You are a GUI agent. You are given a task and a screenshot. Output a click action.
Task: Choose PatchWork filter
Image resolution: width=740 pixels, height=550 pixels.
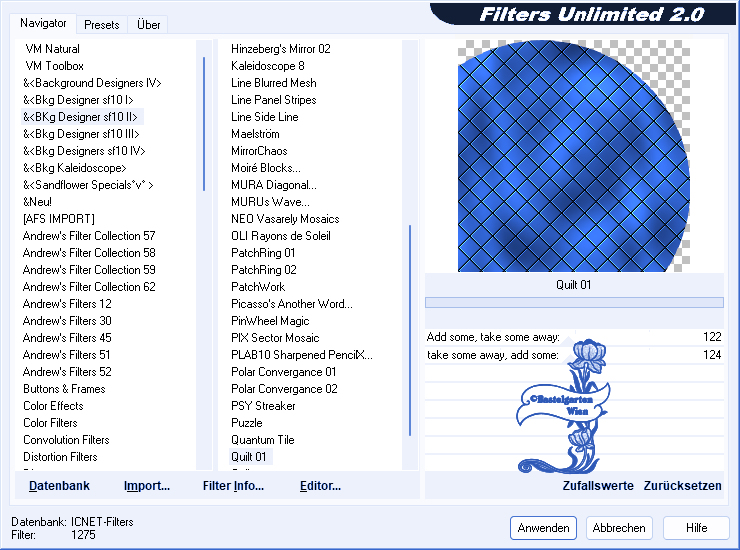258,287
